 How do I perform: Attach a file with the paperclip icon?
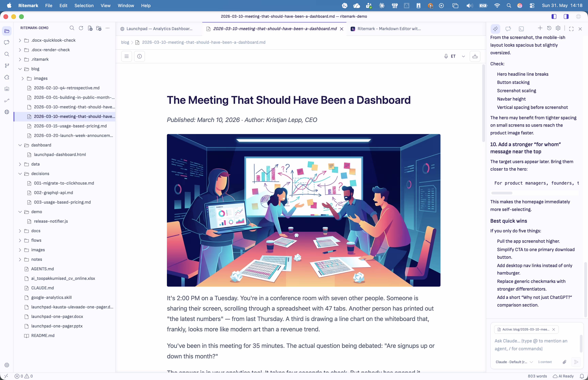tap(564, 362)
